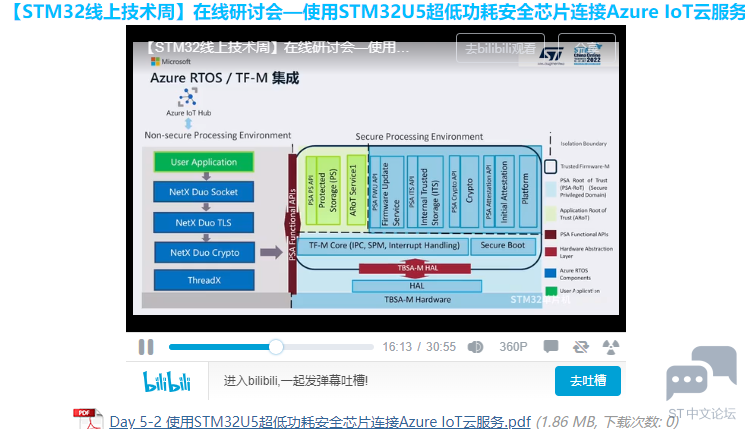Screen dimensions: 745x429
Task: Click the radiation-style player icon
Action: (x=611, y=347)
